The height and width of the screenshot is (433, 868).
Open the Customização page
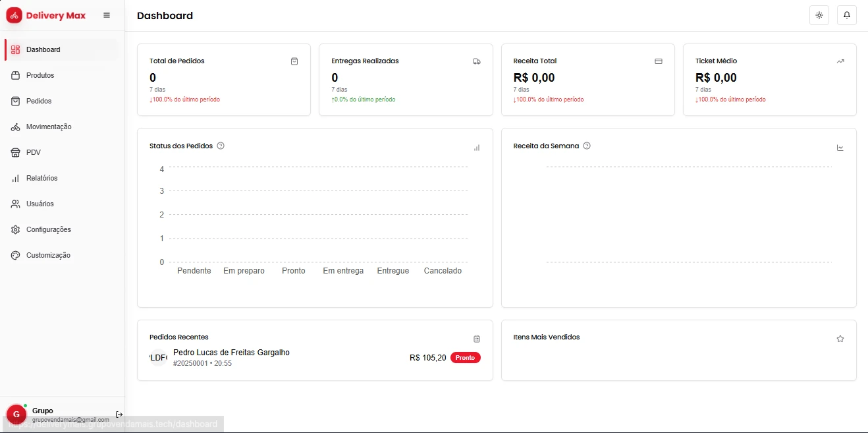pyautogui.click(x=48, y=255)
